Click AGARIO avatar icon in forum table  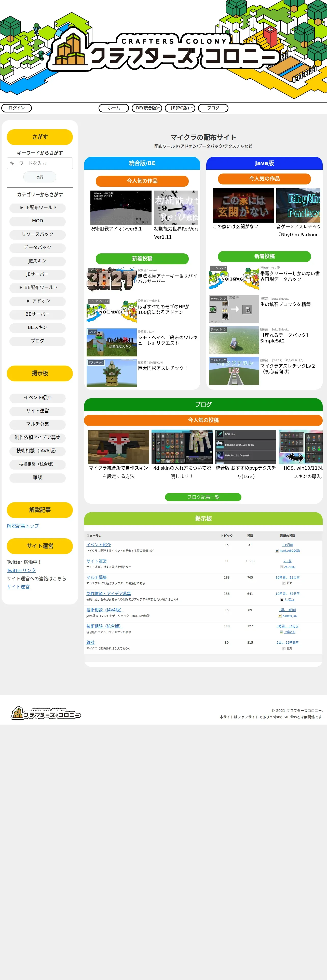point(281,567)
